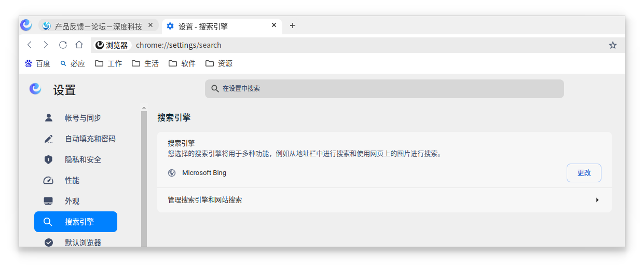Image resolution: width=644 pixels, height=269 pixels.
Task: Click the 在设置中搜索 search field
Action: coord(384,89)
